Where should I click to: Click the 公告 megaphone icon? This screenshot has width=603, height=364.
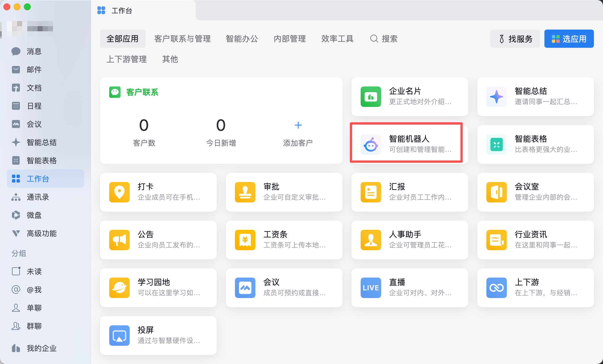pos(119,240)
